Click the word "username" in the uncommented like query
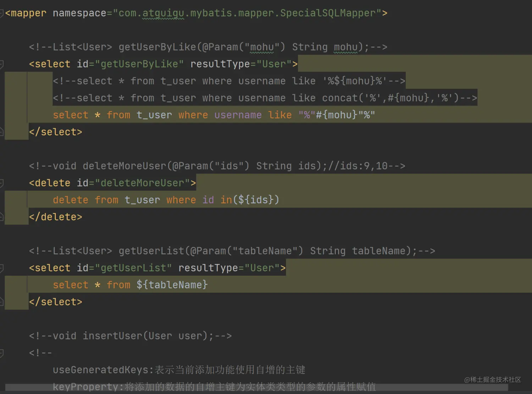 [238, 115]
